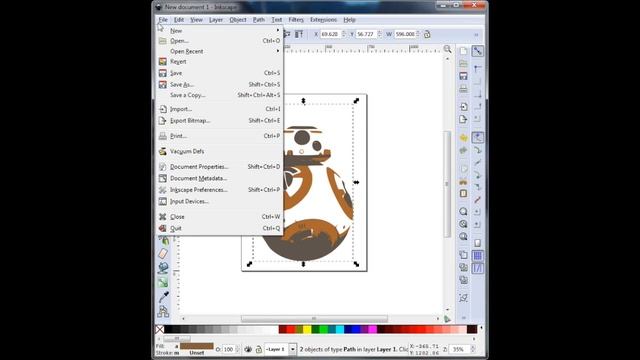This screenshot has width=640, height=360.
Task: Expand the Open Recent submenu
Action: tap(278, 51)
